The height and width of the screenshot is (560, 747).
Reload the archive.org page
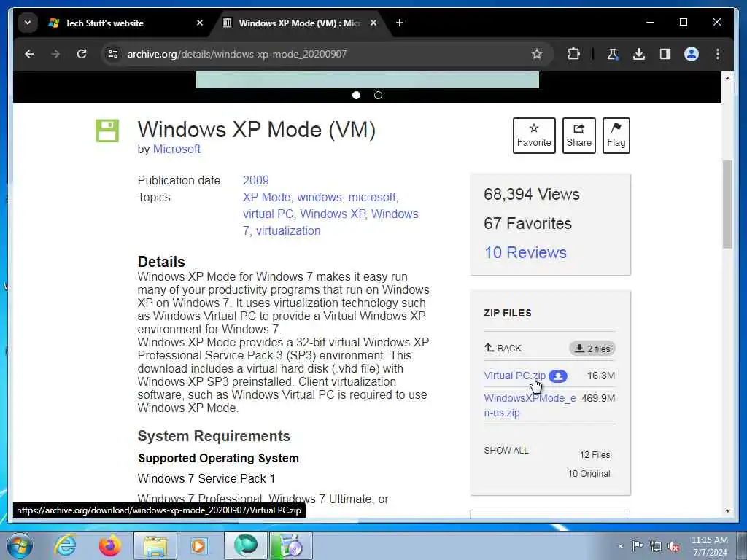(x=82, y=54)
